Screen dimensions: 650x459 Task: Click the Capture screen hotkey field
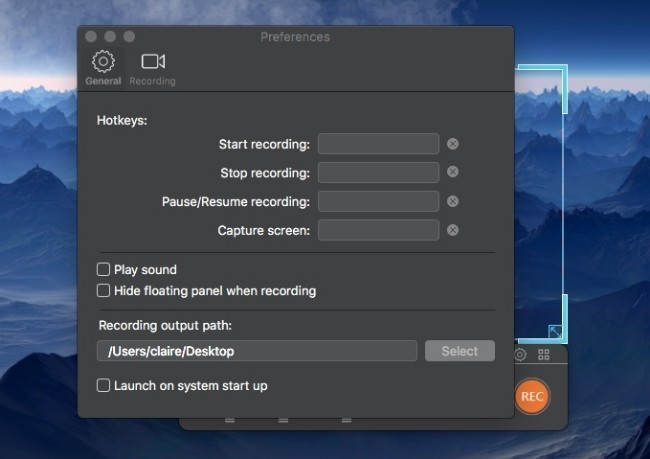[x=378, y=230]
